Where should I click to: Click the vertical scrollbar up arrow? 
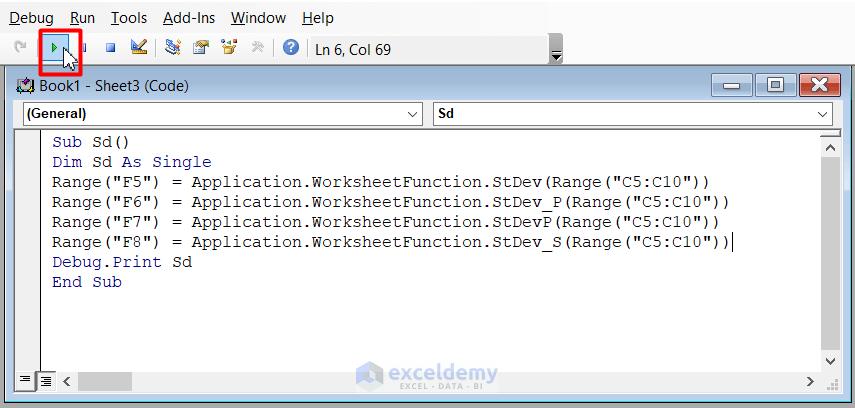pos(829,148)
